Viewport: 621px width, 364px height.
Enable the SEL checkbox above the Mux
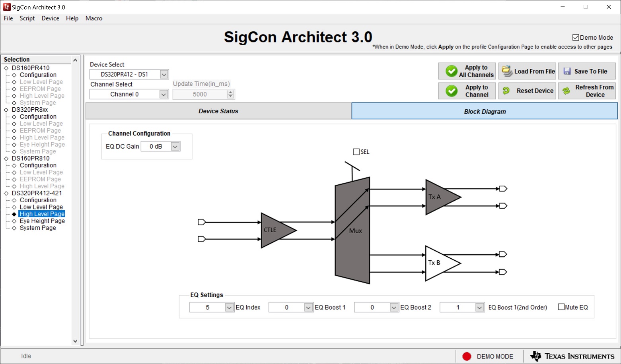tap(356, 152)
